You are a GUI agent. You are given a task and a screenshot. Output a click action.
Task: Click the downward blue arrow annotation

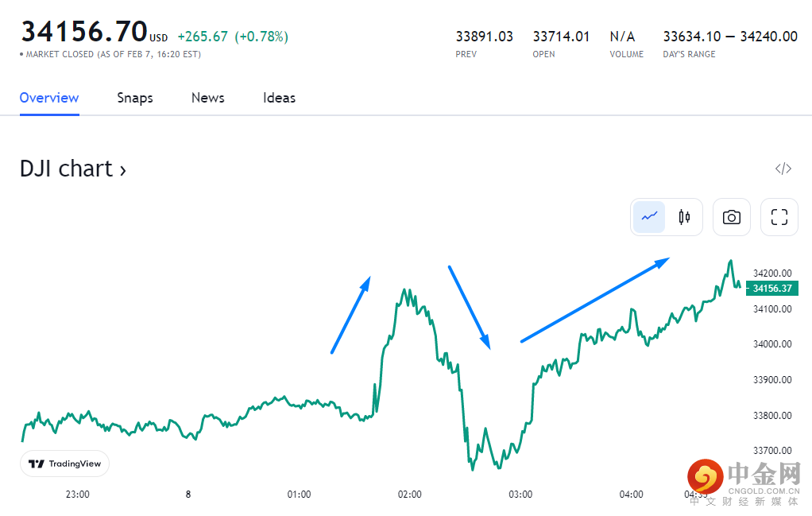click(x=470, y=307)
